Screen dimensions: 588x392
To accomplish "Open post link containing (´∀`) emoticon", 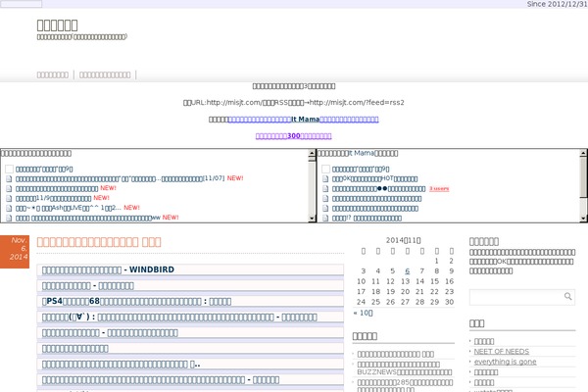I will point(179,317).
